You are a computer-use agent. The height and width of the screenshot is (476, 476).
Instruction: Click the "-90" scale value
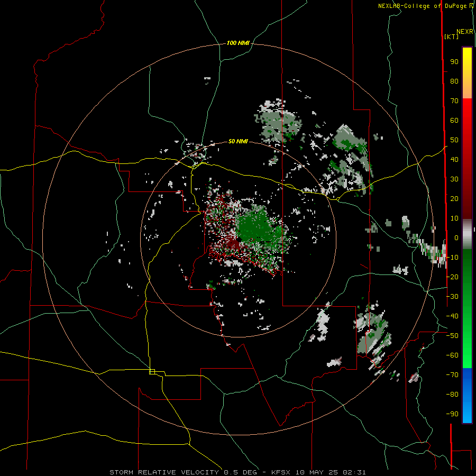pyautogui.click(x=452, y=414)
